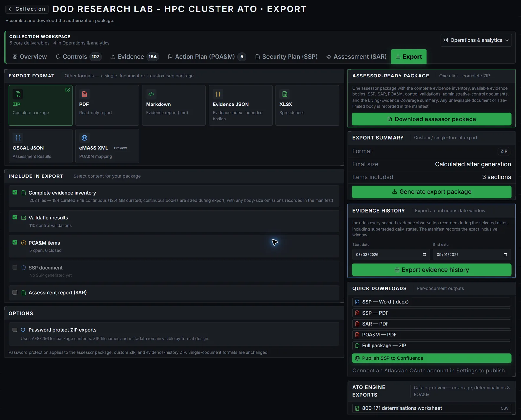Click the Complete evidence inventory file icon

[x=23, y=193]
